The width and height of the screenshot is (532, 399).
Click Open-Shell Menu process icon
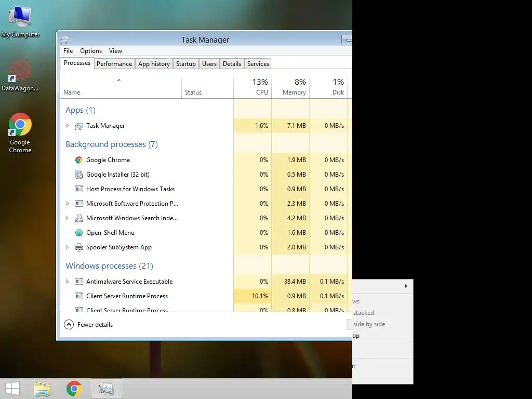(79, 233)
